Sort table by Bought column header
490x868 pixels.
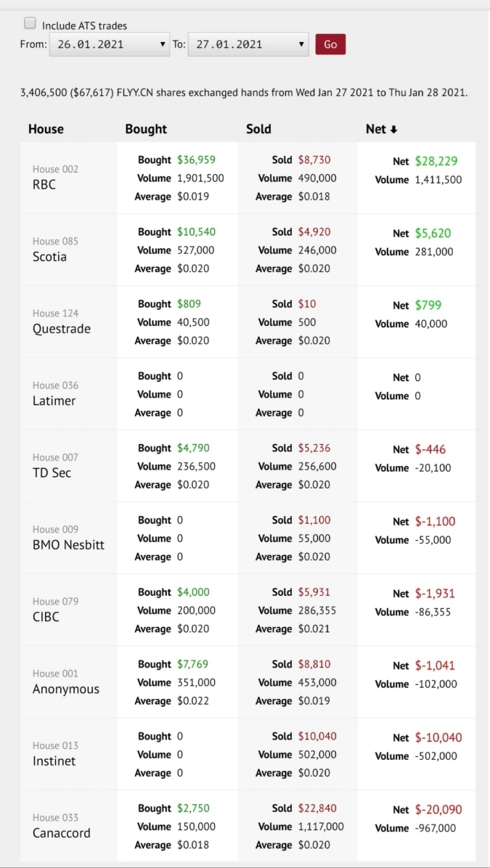click(146, 129)
